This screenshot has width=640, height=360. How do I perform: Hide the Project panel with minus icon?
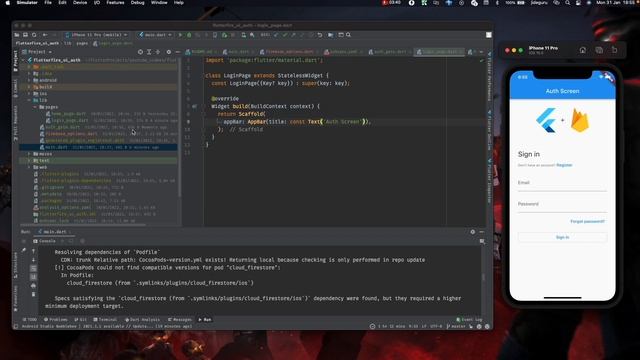coord(178,52)
